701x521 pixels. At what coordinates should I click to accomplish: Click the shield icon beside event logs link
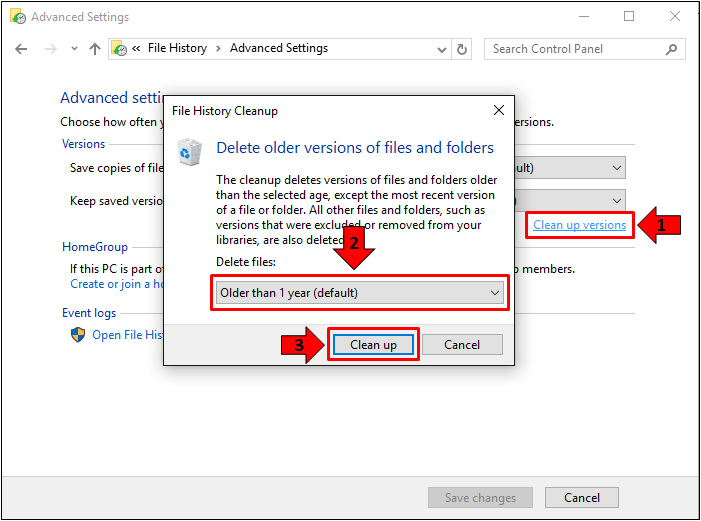(x=78, y=335)
